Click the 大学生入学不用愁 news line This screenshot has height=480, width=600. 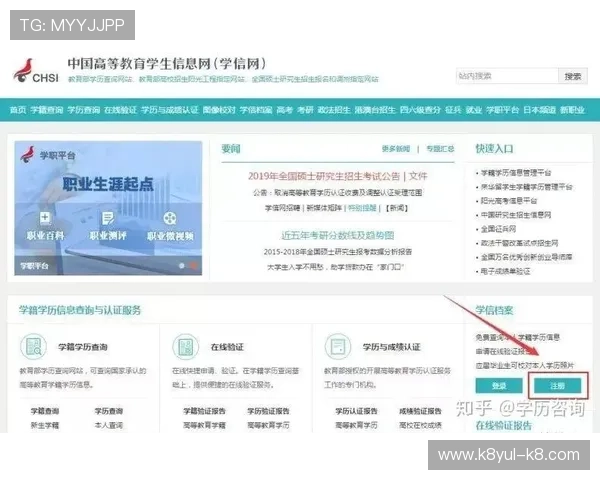click(336, 267)
